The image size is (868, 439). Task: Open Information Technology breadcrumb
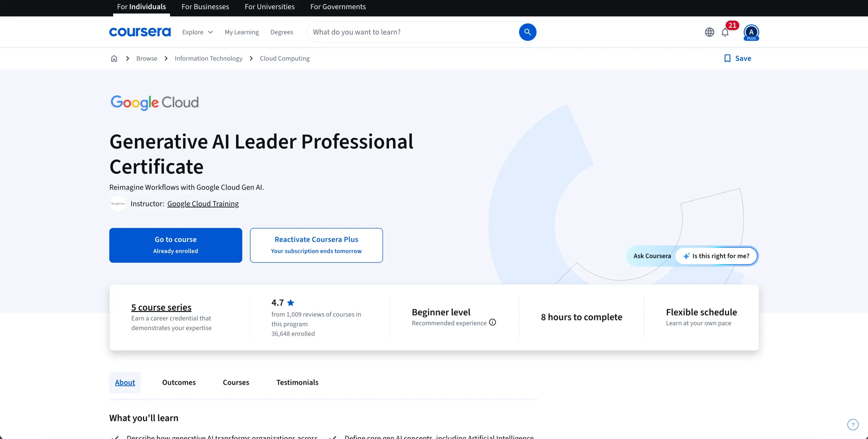[x=209, y=58]
